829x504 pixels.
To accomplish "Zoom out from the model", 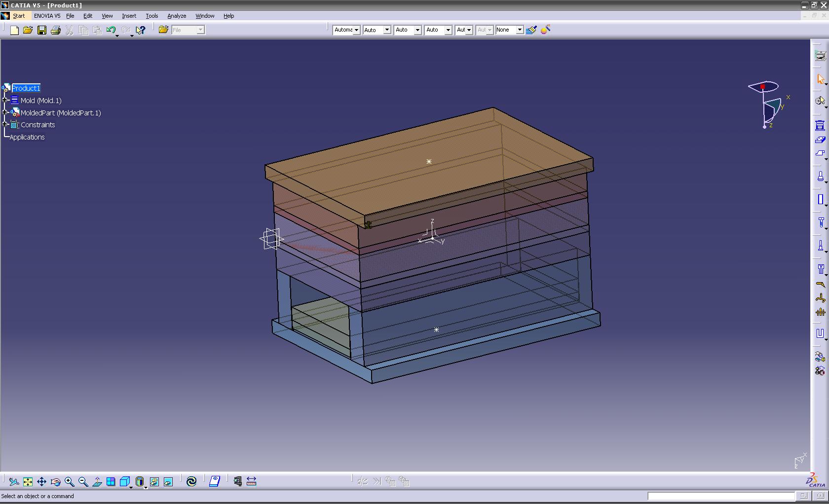I will pos(83,481).
